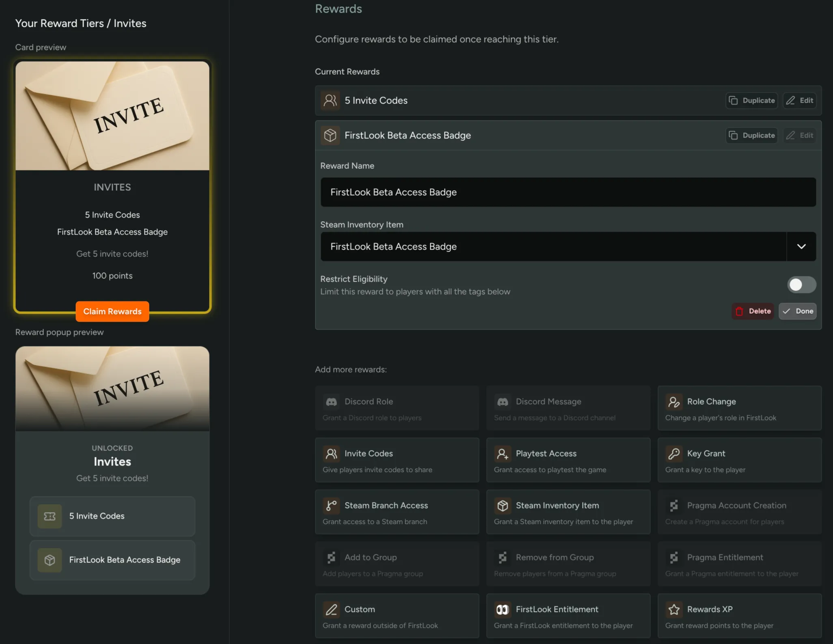The image size is (833, 644).
Task: Click the 'Your Reward Tiers / Invites' heading
Action: (x=81, y=23)
